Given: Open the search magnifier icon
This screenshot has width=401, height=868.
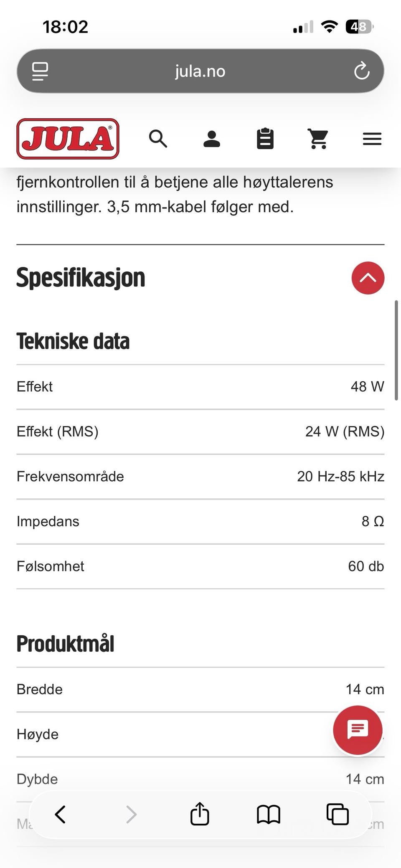Looking at the screenshot, I should click(158, 139).
